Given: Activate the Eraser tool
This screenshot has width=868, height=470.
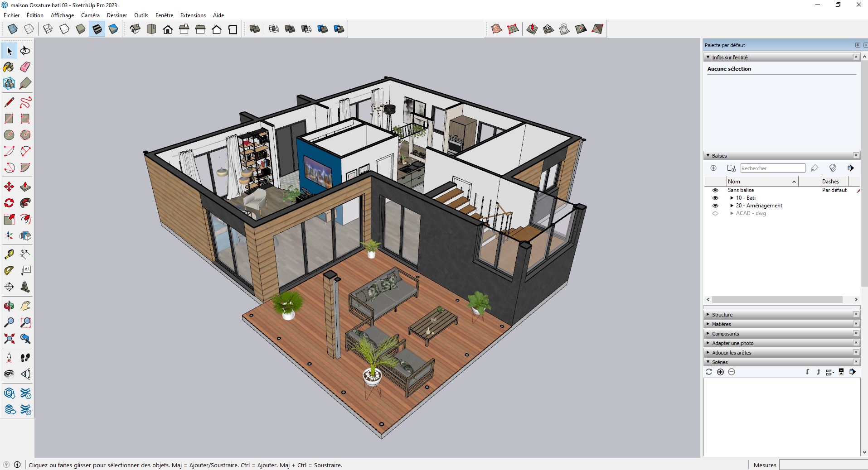Looking at the screenshot, I should 25,67.
